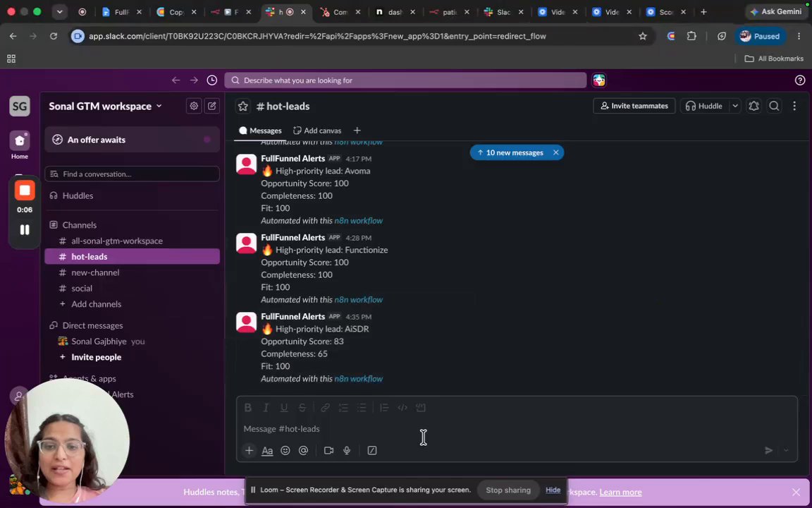Toggle formatting toolbar Aa button

point(267,451)
